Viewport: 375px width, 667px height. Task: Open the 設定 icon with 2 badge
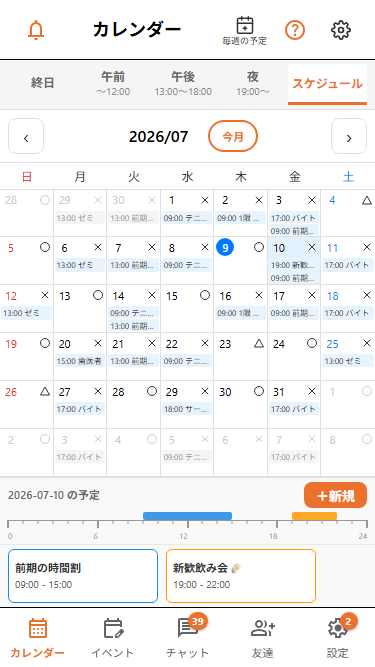(338, 638)
